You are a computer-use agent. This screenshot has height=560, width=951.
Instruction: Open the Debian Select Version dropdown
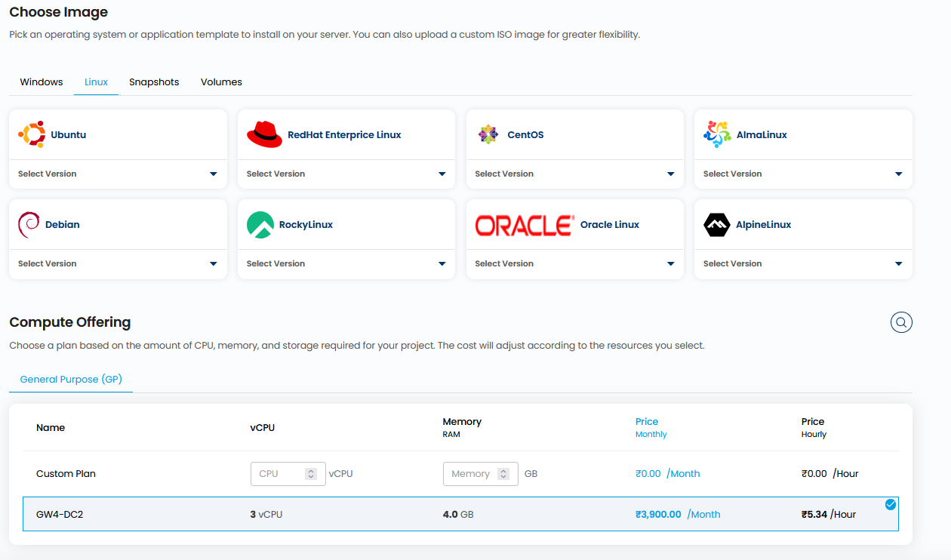(118, 263)
